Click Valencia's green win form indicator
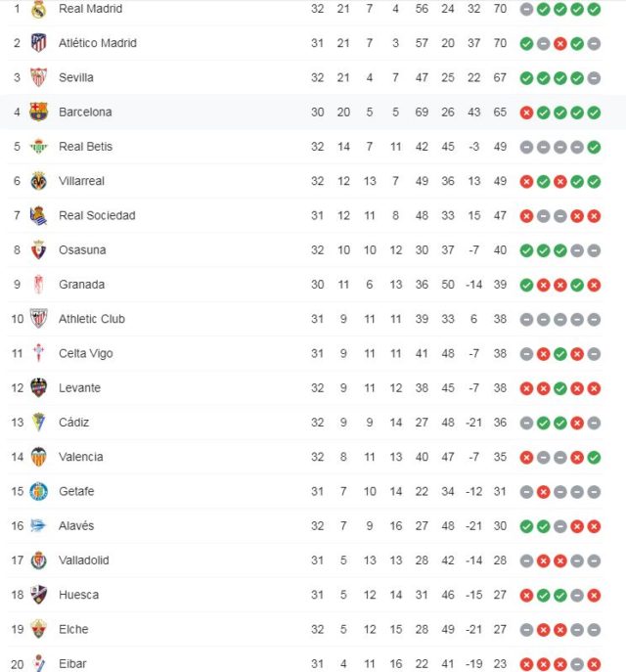626x672 pixels. tap(594, 457)
